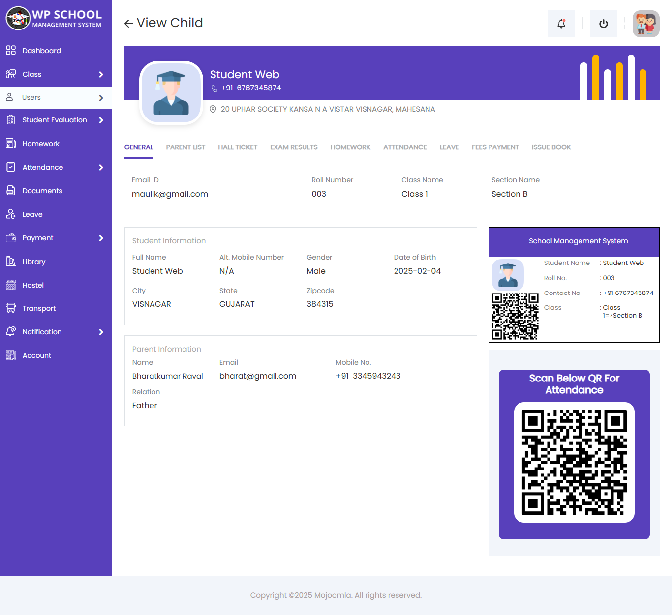Click the large attendance QR code
Screen dimensions: 672x616
[x=574, y=462]
